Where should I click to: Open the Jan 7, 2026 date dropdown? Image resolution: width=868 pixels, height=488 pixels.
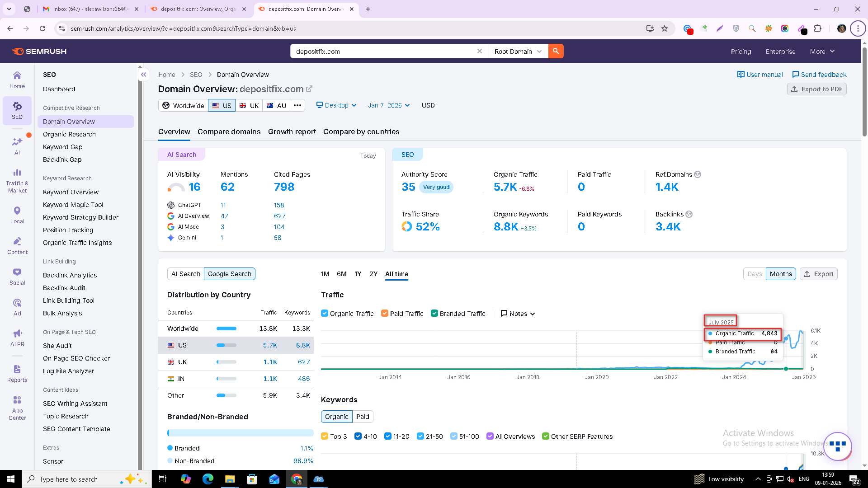pyautogui.click(x=389, y=105)
